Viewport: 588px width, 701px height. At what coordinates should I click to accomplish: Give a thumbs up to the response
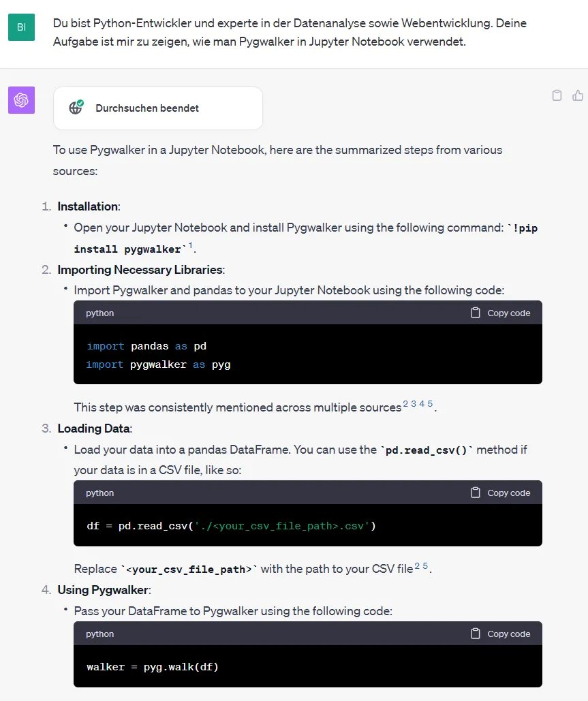pyautogui.click(x=578, y=95)
